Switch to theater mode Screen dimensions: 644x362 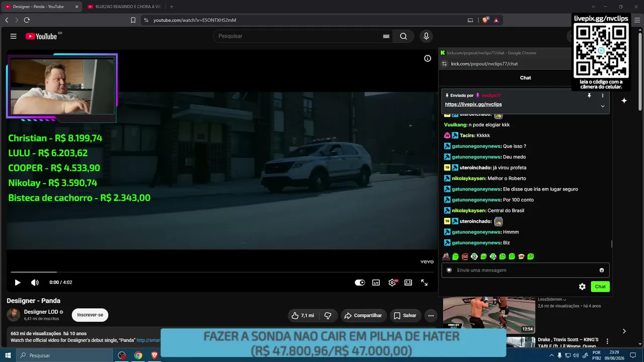408,283
